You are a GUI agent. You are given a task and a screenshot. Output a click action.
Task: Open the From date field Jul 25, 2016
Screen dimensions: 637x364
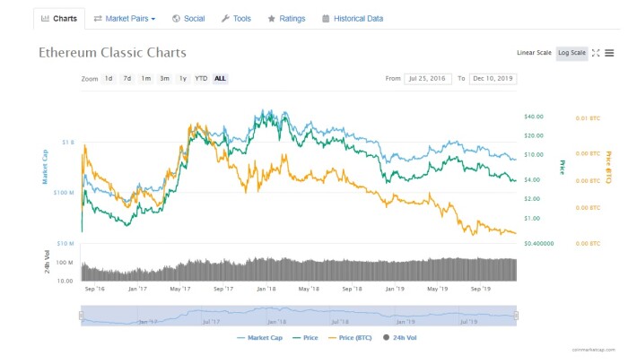pos(428,78)
